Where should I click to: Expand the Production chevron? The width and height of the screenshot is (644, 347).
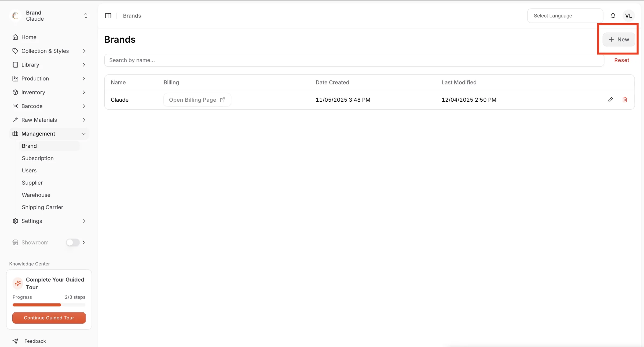click(x=84, y=79)
